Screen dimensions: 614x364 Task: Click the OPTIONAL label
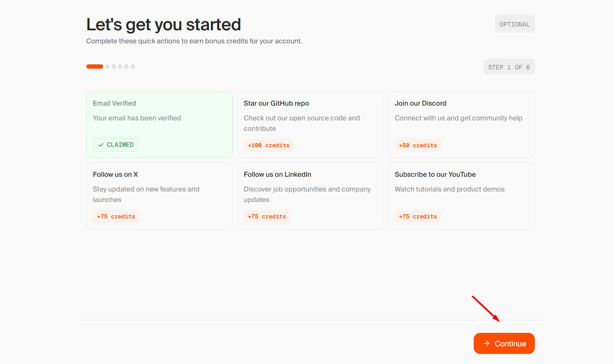point(515,24)
